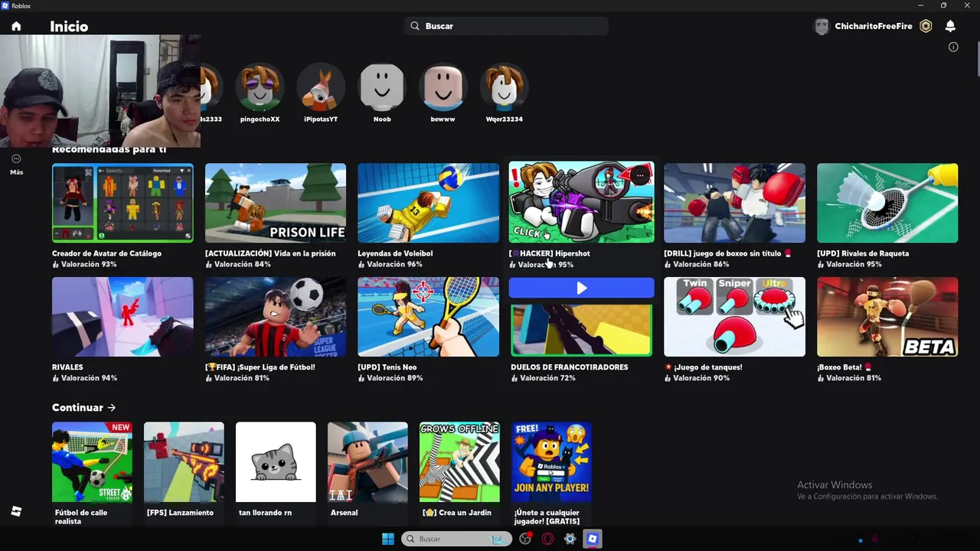This screenshot has width=980, height=551.
Task: Open the notifications bell
Action: (x=950, y=26)
